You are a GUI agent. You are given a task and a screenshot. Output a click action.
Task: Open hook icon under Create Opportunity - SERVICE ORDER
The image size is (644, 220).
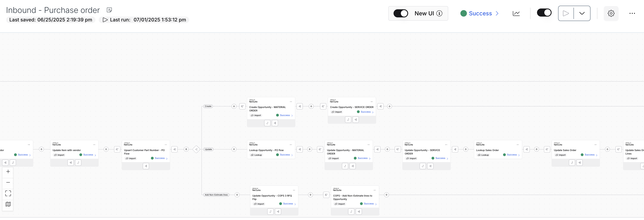coord(348,120)
